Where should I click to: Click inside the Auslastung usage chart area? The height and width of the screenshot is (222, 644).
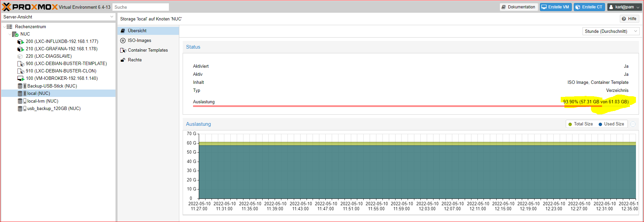417,166
